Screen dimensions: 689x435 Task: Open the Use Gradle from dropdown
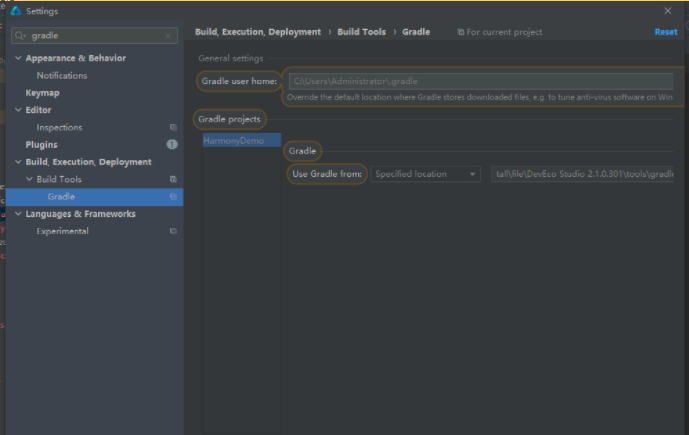[425, 174]
